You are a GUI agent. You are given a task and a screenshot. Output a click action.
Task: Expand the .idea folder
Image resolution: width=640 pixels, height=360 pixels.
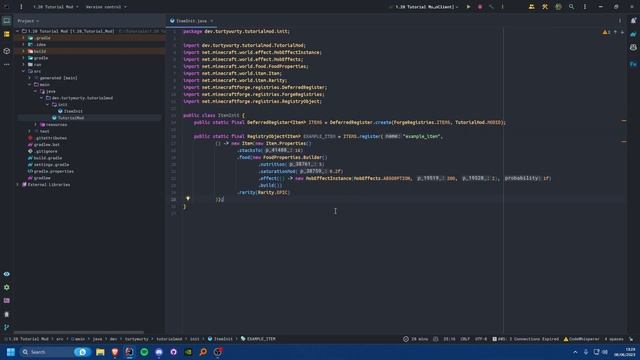(24, 44)
